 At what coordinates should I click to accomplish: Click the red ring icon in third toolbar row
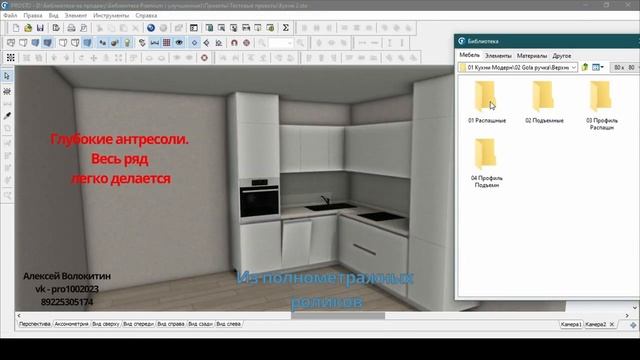pos(204,58)
